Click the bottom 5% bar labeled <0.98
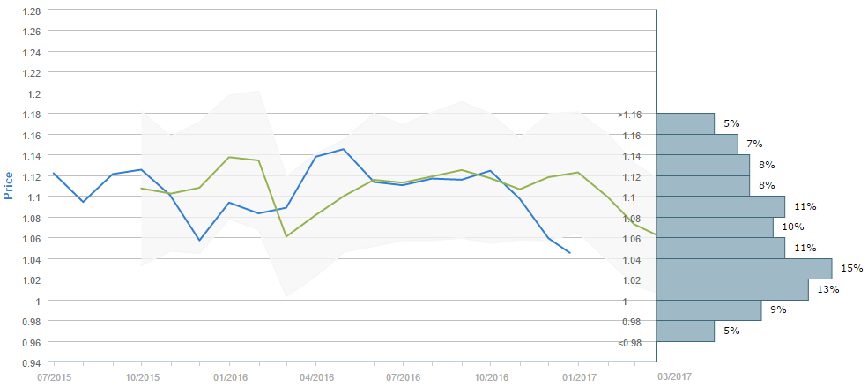868x387 pixels. pyautogui.click(x=685, y=331)
